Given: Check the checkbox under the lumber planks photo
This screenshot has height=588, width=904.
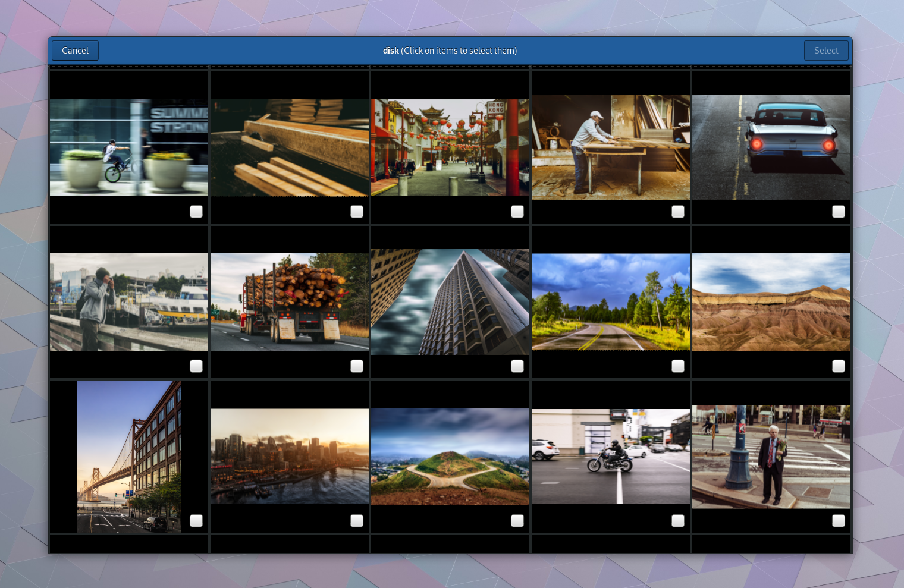Looking at the screenshot, I should coord(357,211).
